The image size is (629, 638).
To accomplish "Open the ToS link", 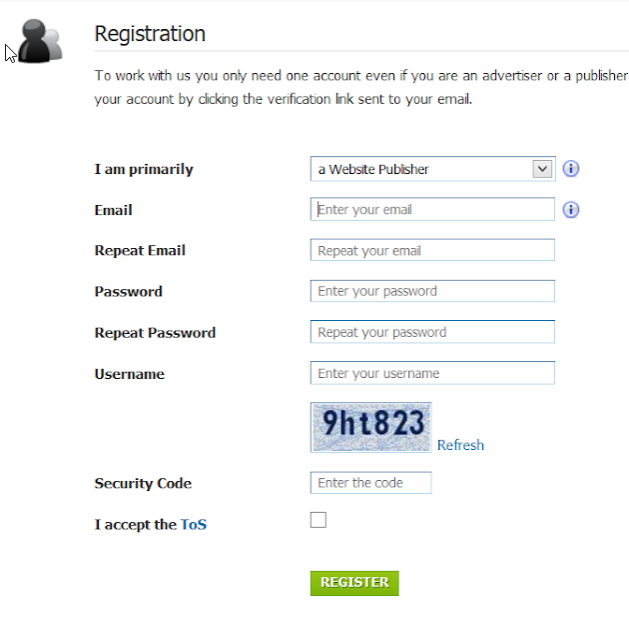I will pos(193,524).
